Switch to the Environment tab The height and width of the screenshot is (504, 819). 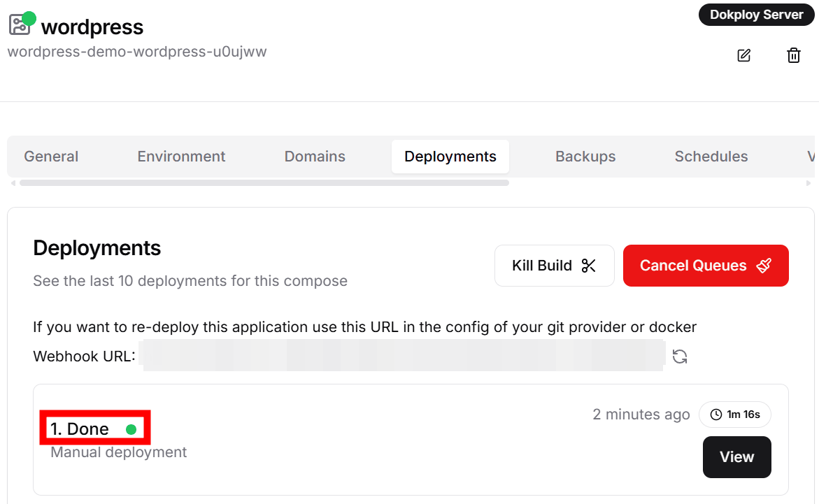pyautogui.click(x=181, y=157)
